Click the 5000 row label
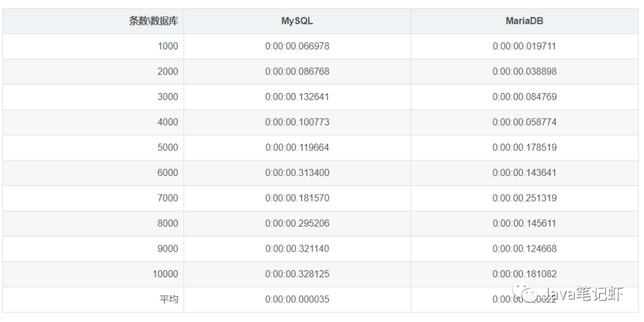 pos(168,147)
